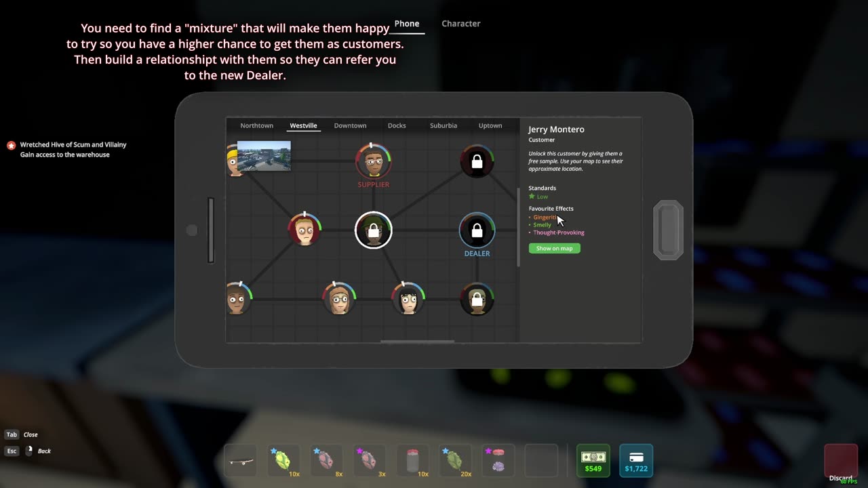
Task: Click the Tab Close key hint
Action: pyautogui.click(x=22, y=434)
